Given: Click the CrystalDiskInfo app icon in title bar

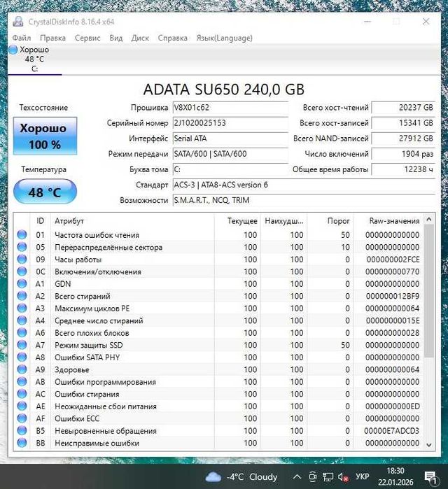Looking at the screenshot, I should point(18,22).
